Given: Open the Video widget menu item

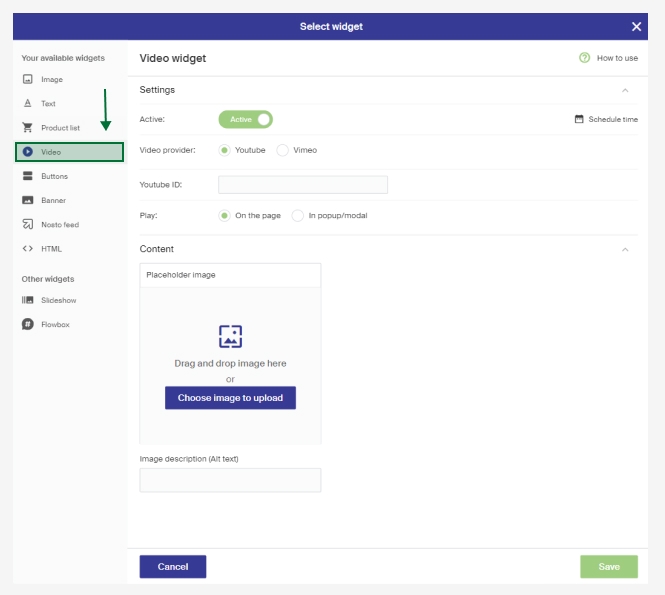Looking at the screenshot, I should tap(69, 152).
